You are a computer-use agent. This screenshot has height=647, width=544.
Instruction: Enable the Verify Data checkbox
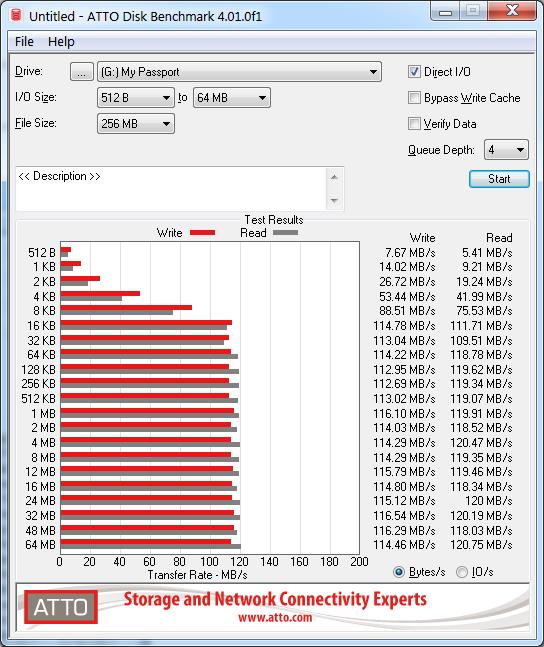(x=414, y=124)
